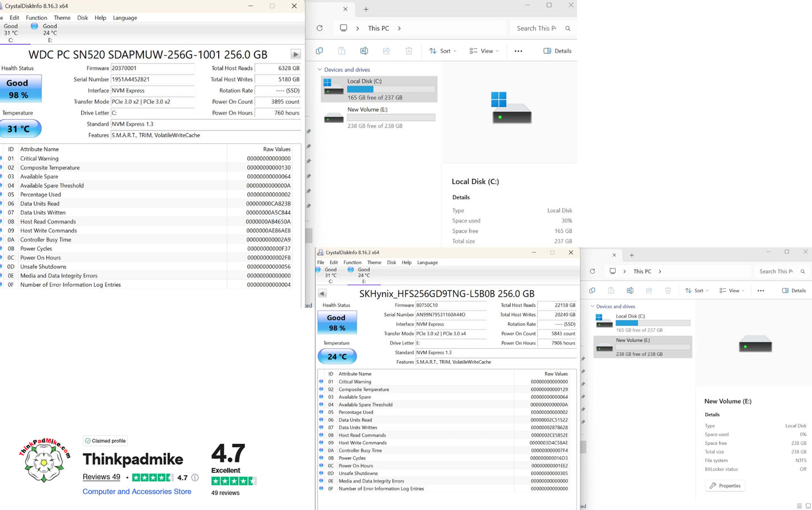The width and height of the screenshot is (812, 510).
Task: Click Copy icon in upper File Explorer toolbar
Action: (x=319, y=51)
